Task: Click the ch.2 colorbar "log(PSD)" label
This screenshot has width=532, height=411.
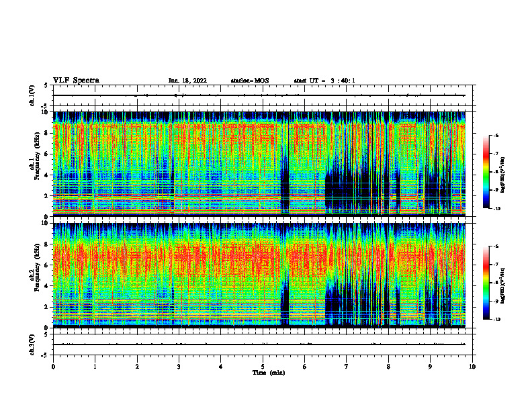Action: click(503, 285)
